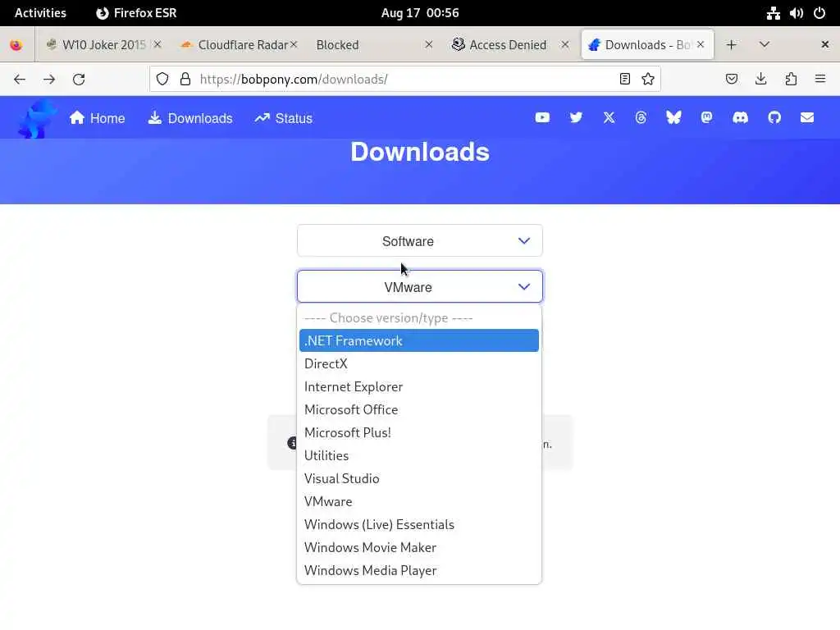Click the Bob Pony site logo
This screenshot has height=630, width=840.
36,118
